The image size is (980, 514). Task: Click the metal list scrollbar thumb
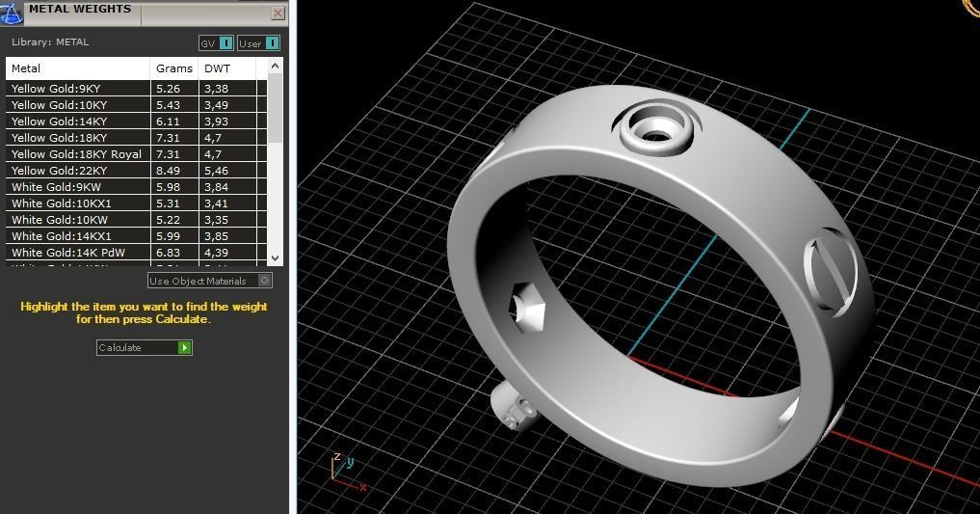click(x=275, y=108)
